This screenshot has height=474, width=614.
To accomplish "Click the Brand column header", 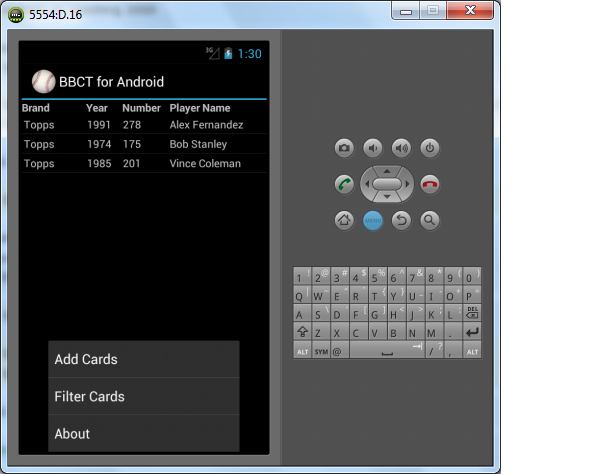I will pos(36,108).
